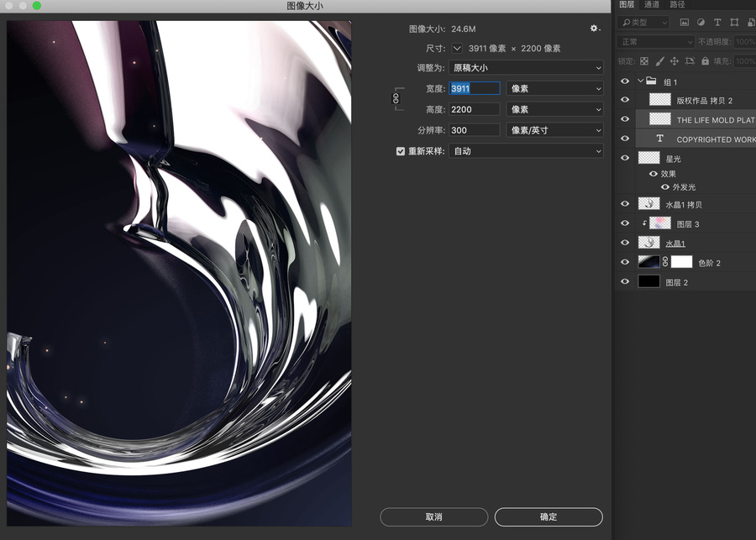Click the mask link icon on 色阶 2

click(665, 262)
